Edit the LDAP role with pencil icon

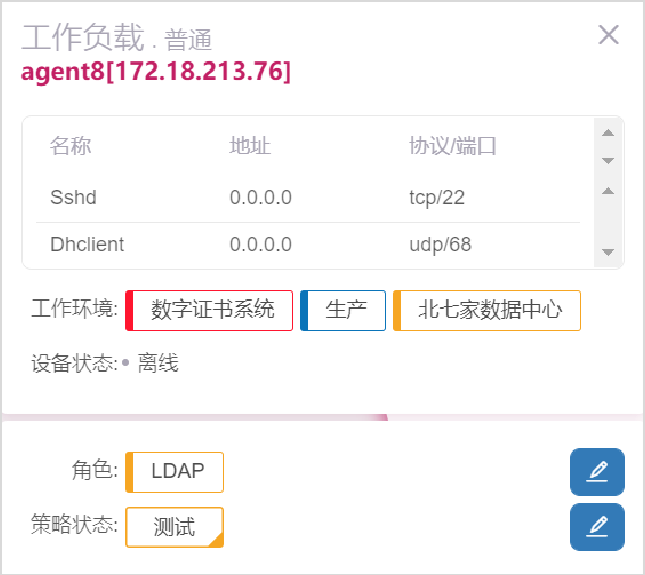(x=597, y=472)
